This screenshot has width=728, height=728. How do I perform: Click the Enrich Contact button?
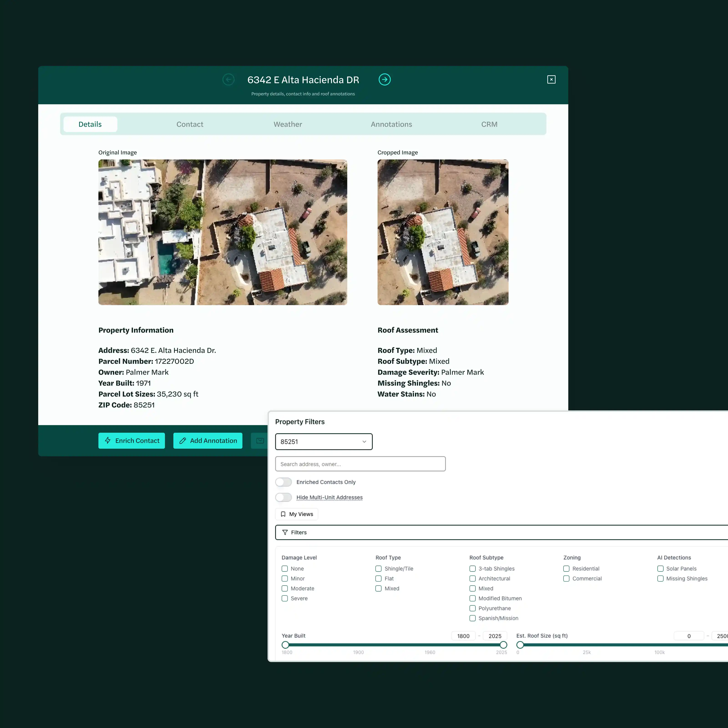131,440
